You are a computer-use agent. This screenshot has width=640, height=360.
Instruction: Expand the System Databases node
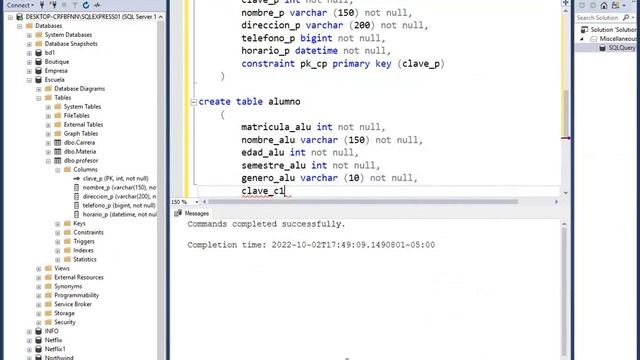click(29, 35)
